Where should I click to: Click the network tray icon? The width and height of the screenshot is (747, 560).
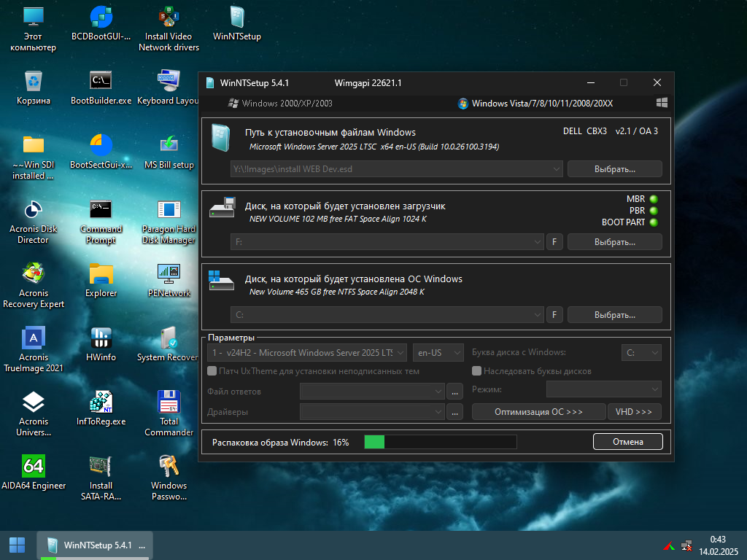click(x=686, y=545)
